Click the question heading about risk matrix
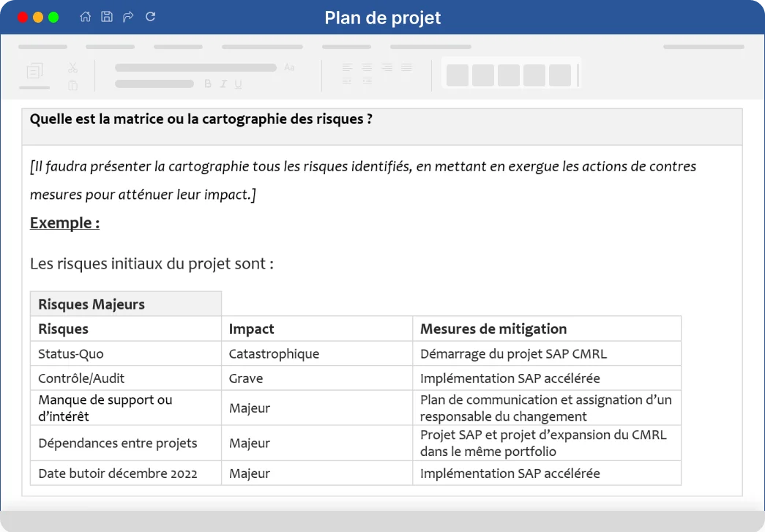Viewport: 765px width, 532px height. (201, 119)
